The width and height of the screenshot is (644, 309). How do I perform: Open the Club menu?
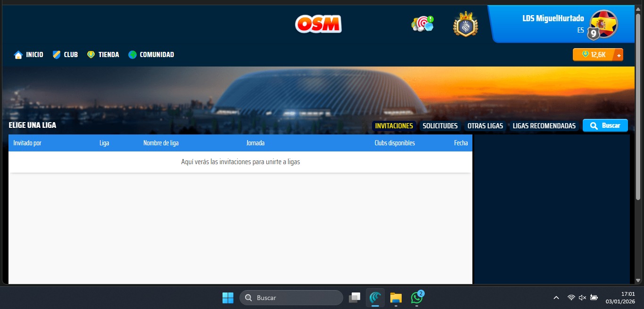pos(65,55)
